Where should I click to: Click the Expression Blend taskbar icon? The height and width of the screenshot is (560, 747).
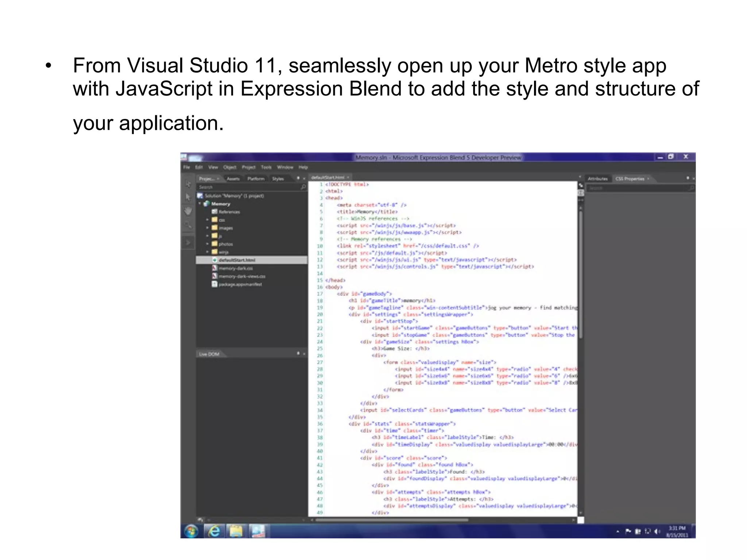tap(259, 531)
